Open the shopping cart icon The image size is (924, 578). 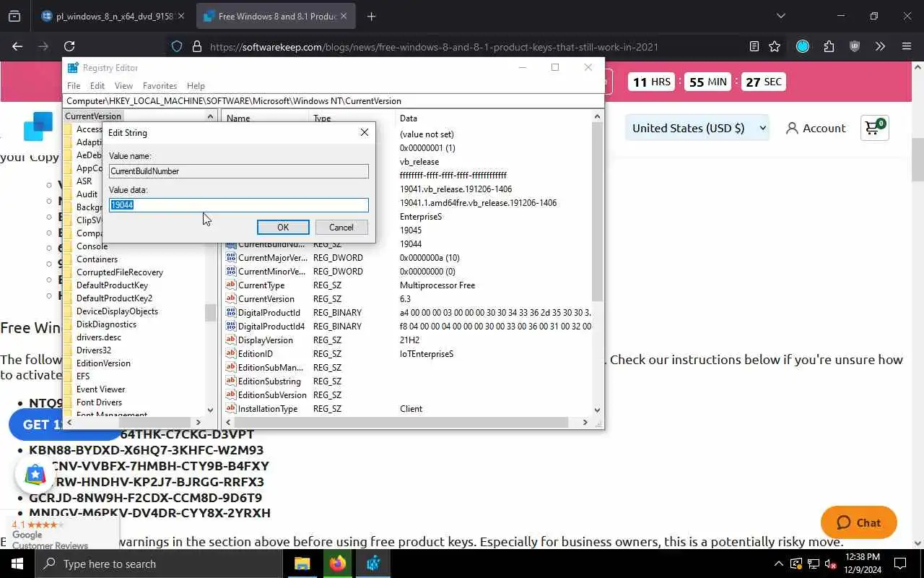click(874, 128)
